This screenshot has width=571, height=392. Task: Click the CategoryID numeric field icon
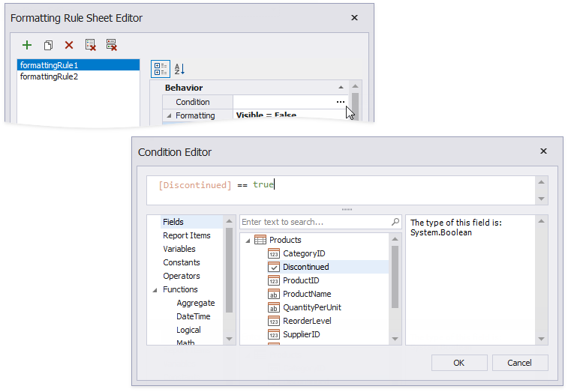(273, 253)
